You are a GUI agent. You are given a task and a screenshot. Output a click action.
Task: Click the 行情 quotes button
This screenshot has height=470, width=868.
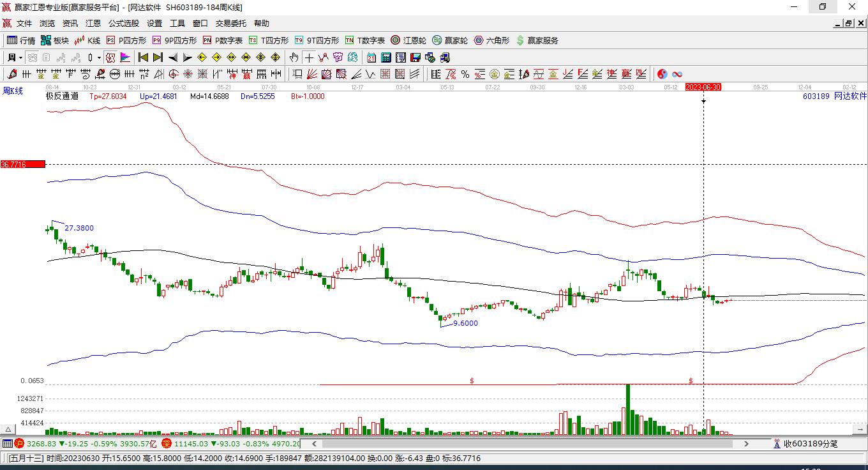pyautogui.click(x=21, y=40)
